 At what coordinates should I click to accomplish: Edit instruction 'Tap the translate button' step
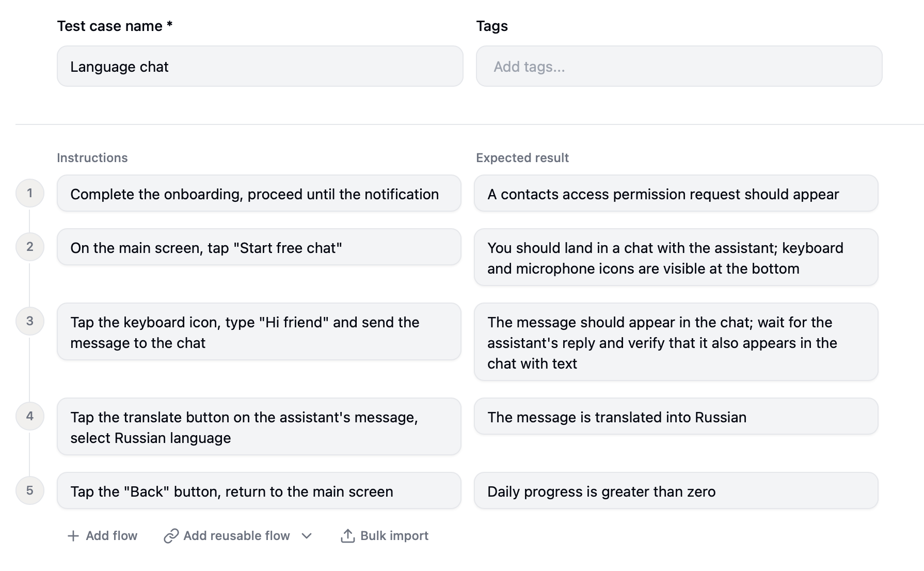(x=259, y=427)
